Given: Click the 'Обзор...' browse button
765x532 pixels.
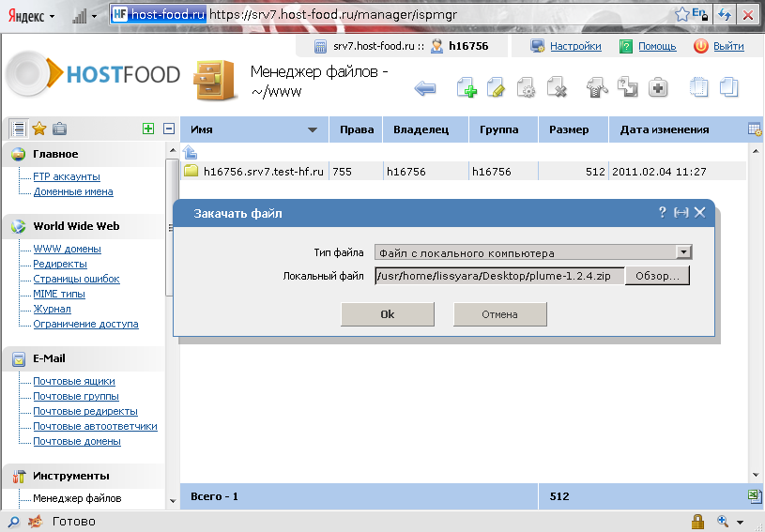Looking at the screenshot, I should click(657, 276).
